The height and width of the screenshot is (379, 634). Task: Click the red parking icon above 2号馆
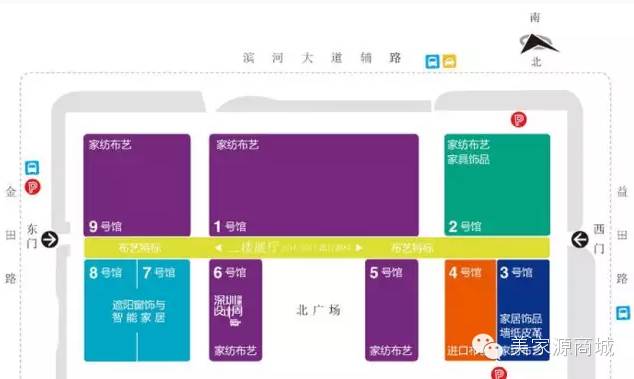click(519, 119)
